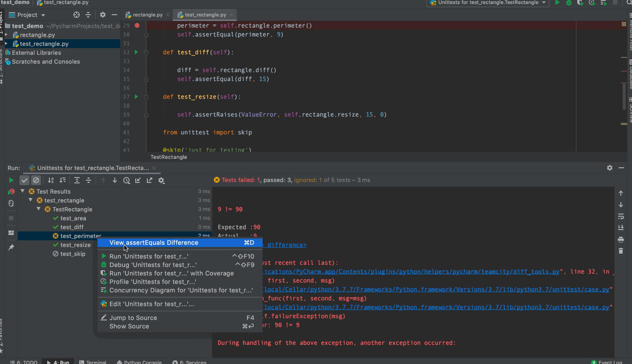Hide the Run tool window
Viewport: 632px width, 364px height.
click(x=621, y=168)
